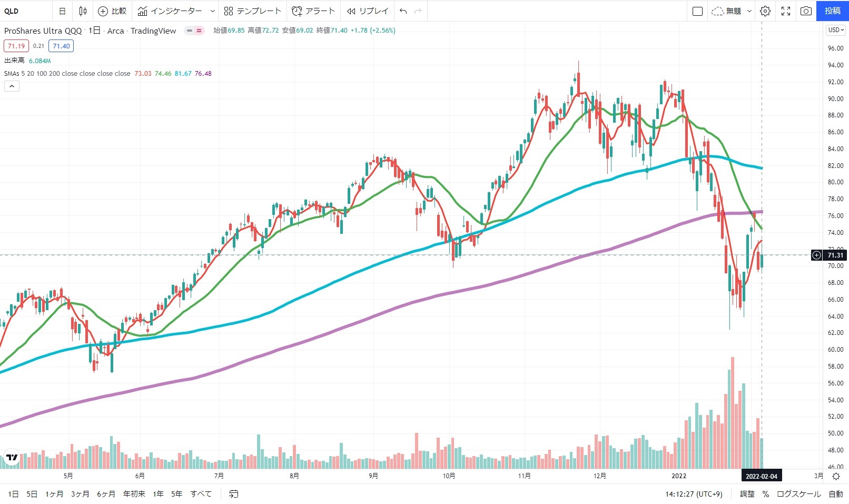Image resolution: width=849 pixels, height=504 pixels.
Task: Open the alert (アラート) clock icon
Action: point(297,11)
